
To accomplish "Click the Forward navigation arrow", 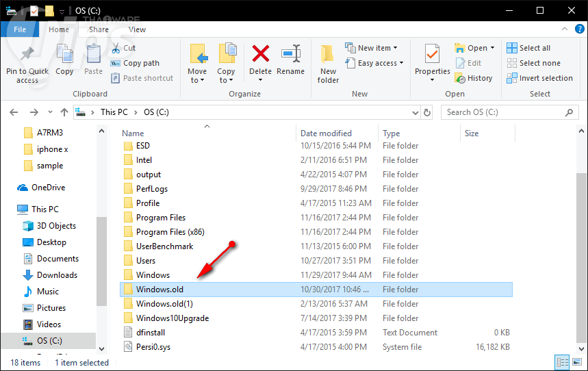I will coord(34,112).
